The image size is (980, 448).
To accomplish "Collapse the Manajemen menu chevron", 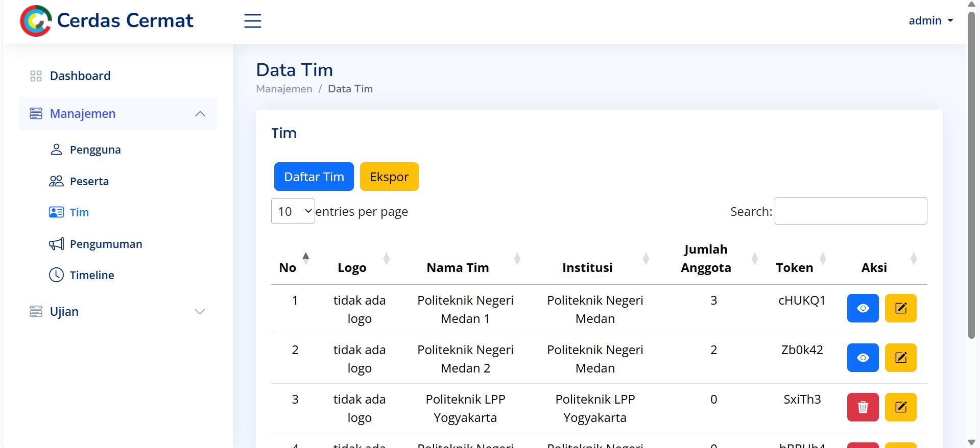I will click(x=200, y=114).
